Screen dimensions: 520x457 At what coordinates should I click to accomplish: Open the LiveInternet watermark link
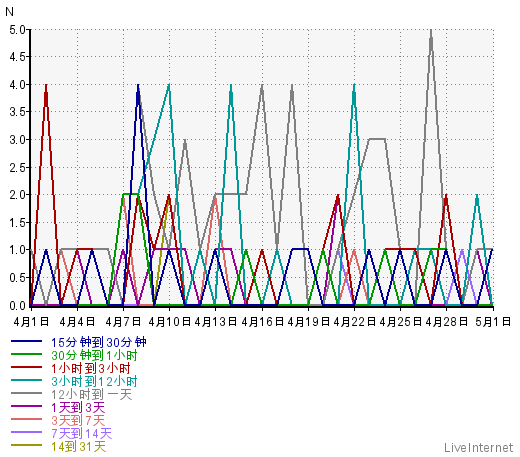click(x=479, y=447)
